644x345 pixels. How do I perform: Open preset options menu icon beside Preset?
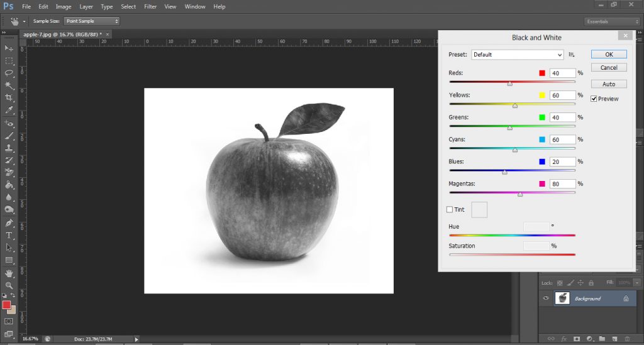click(572, 55)
